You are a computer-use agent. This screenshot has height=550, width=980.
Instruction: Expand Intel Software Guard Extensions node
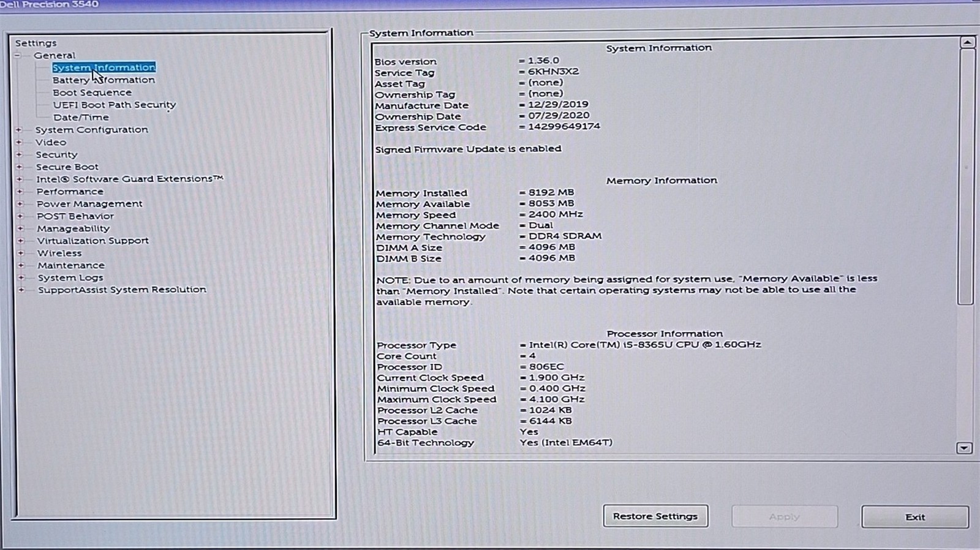click(20, 179)
